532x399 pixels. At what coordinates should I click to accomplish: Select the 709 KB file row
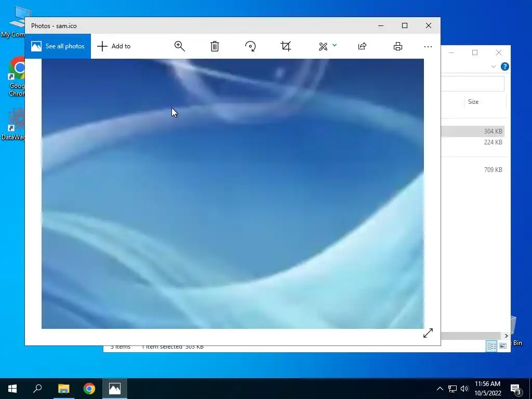[473, 170]
